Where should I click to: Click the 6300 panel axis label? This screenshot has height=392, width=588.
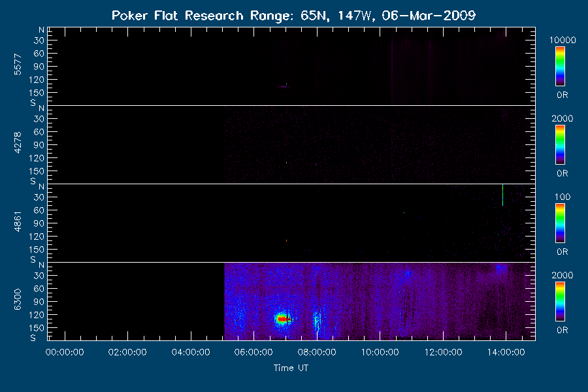click(x=18, y=300)
